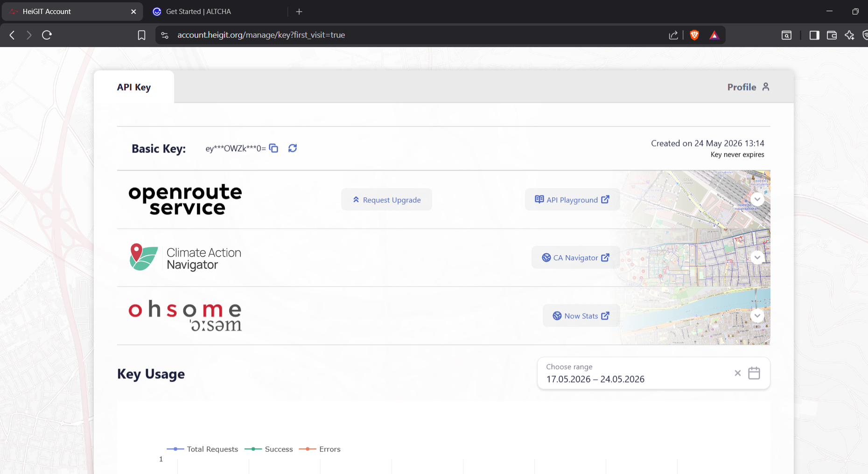Viewport: 868px width, 474px height.
Task: Toggle Errors series in chart legend
Action: [x=320, y=449]
